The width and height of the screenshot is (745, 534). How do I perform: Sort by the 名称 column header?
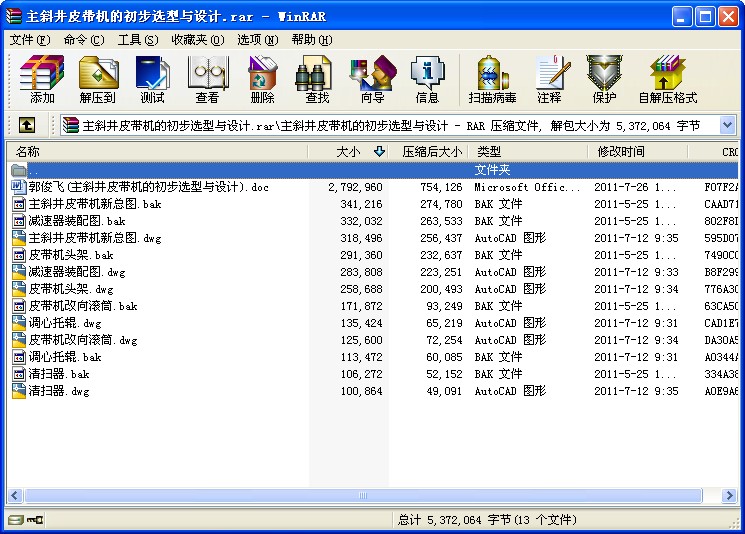coord(157,152)
